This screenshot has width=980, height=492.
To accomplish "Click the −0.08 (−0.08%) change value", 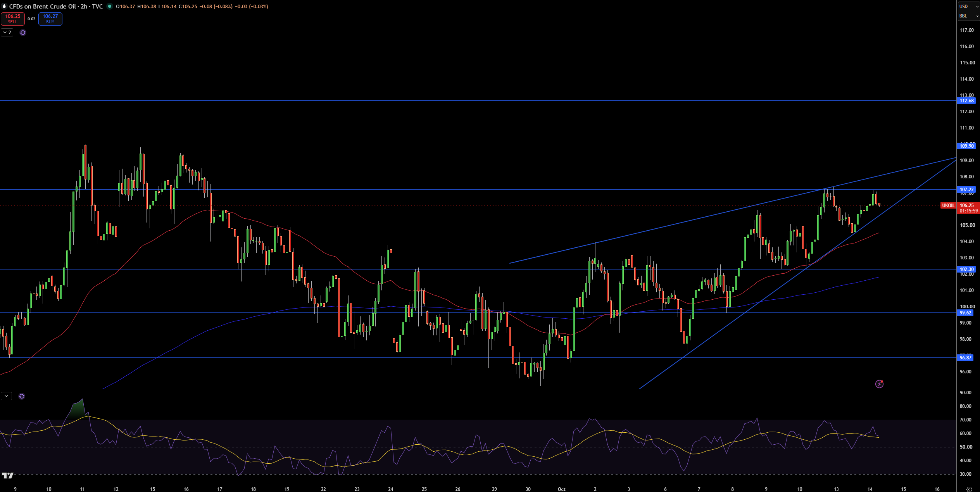I will tap(216, 6).
